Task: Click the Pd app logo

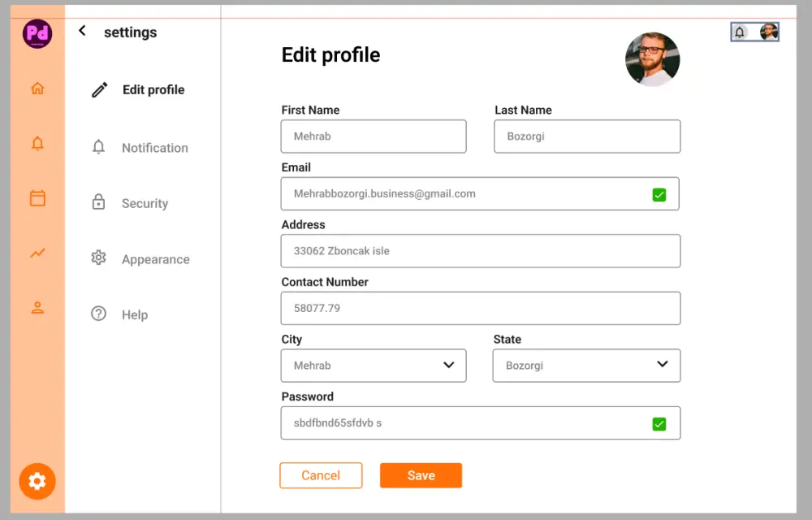Action: click(37, 33)
